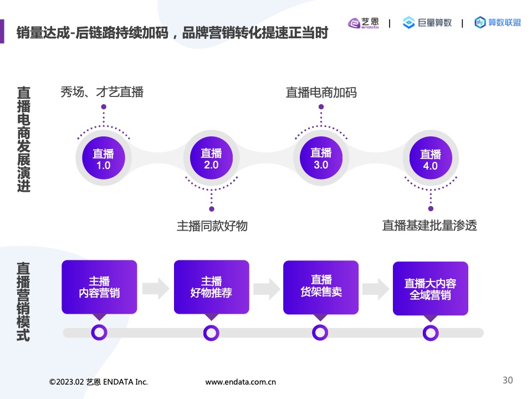Click the ©2023.02 艺恩 ENDATA Inc. text
532x399 pixels.
99,382
